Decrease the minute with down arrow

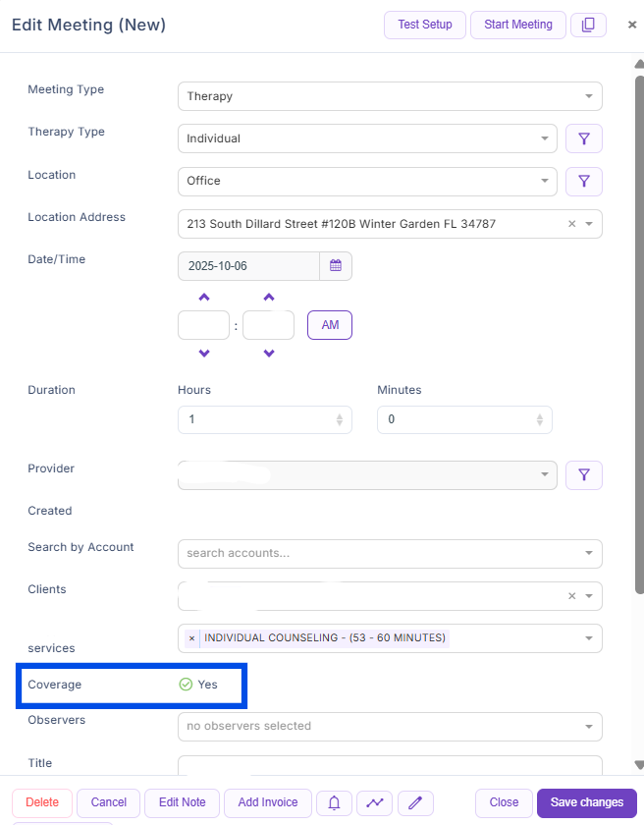click(269, 354)
